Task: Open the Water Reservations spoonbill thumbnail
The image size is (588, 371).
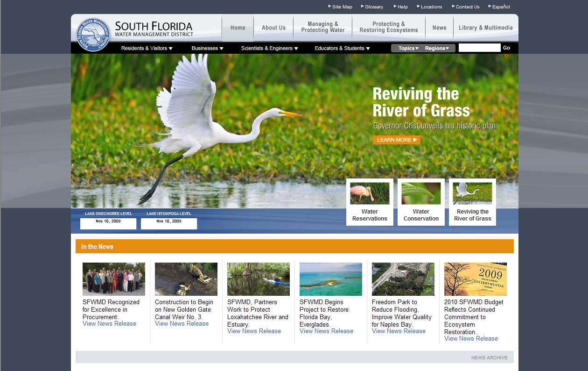Action: 370,193
